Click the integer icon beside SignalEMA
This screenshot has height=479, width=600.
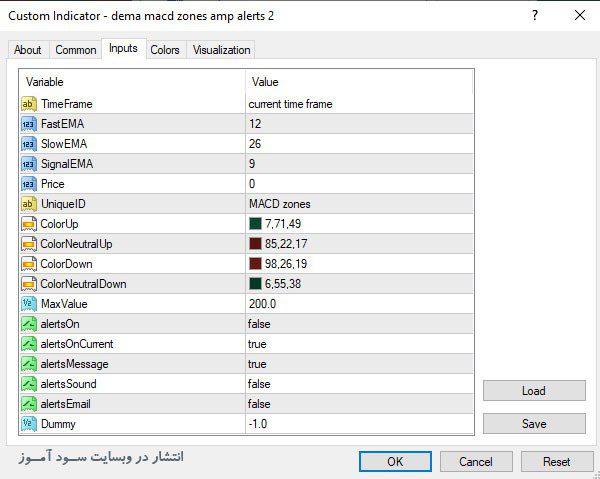pos(29,164)
